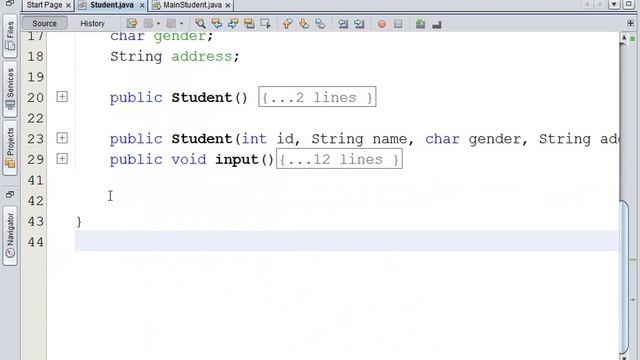Uncomment the selected lines

click(x=437, y=24)
